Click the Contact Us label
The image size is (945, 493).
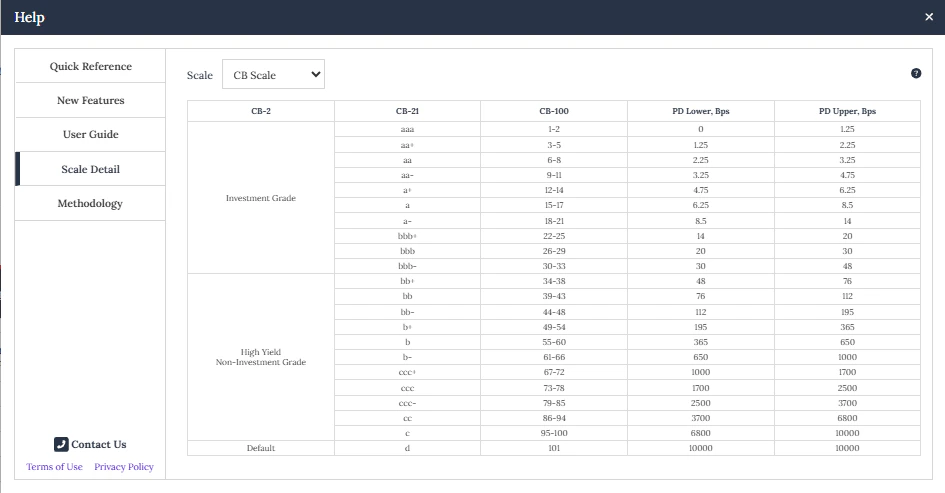[x=99, y=444]
